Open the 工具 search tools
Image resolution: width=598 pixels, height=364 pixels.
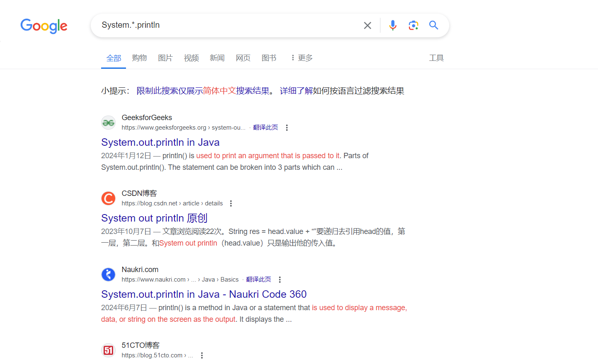[436, 58]
